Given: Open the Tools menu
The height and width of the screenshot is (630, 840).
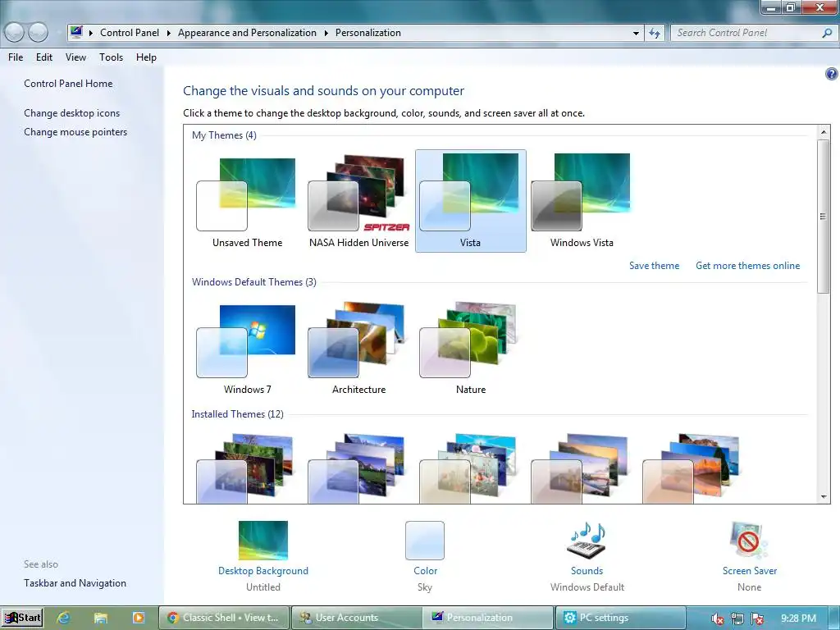Looking at the screenshot, I should pyautogui.click(x=111, y=57).
